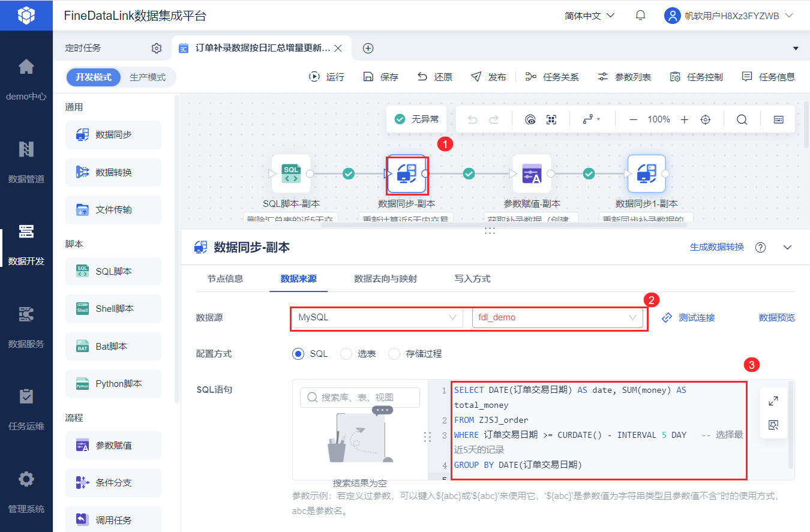Redo the canvas action
Screen dimensions: 810x532
494,119
